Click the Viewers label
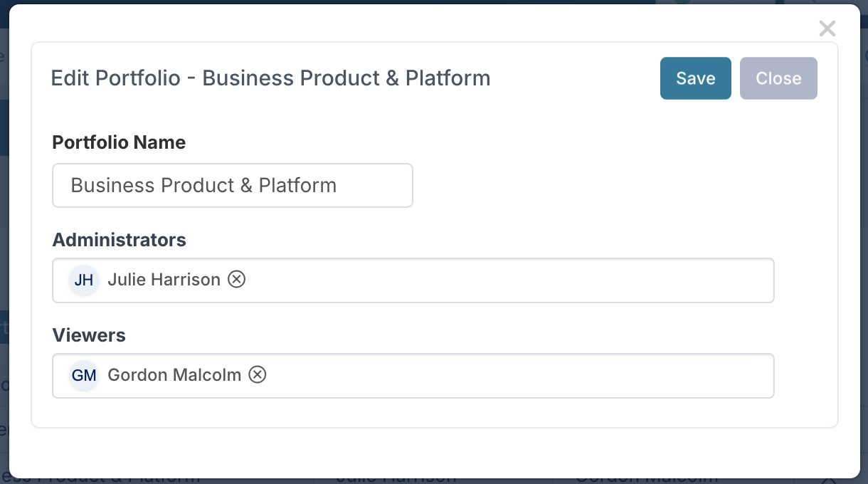868x484 pixels. click(89, 335)
